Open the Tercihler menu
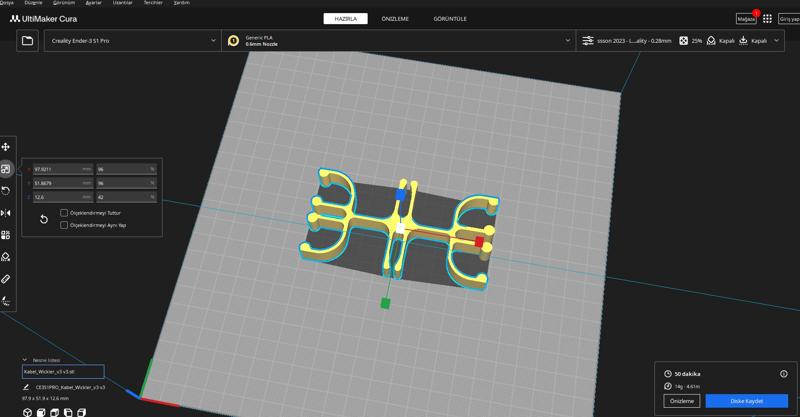Image resolution: width=800 pixels, height=417 pixels. coord(153,3)
